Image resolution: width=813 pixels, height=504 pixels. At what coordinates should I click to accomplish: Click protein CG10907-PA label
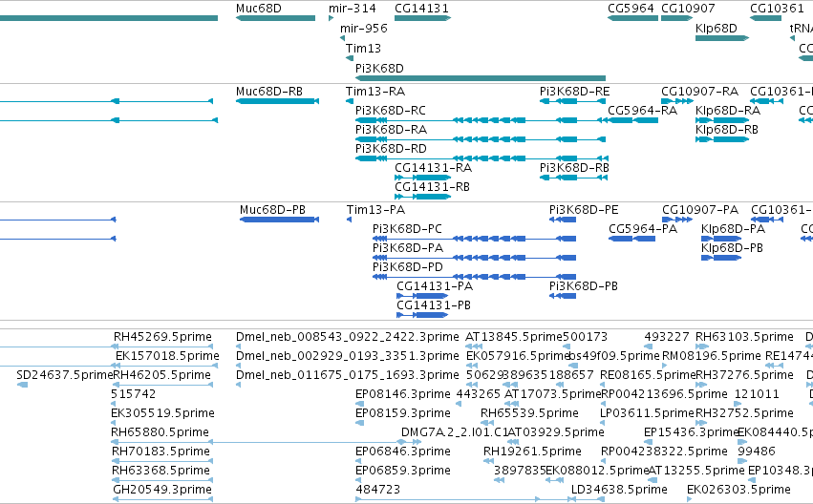point(700,210)
